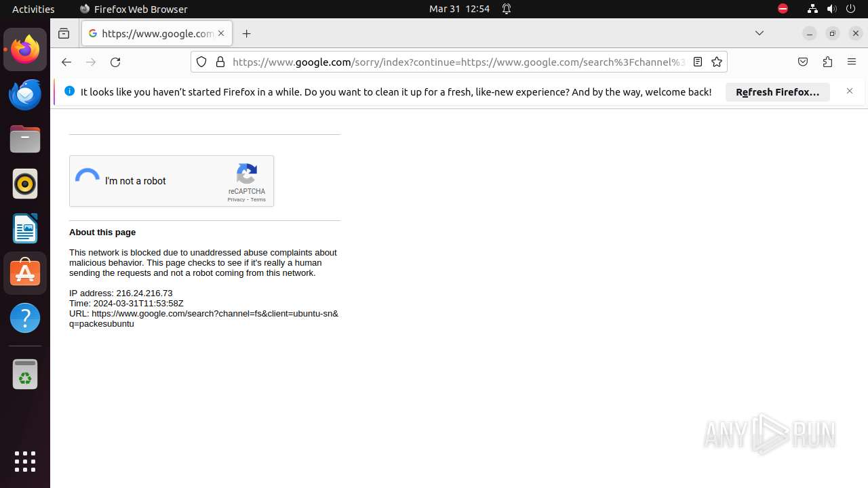
Task: Close the google.com tab
Action: coord(221,33)
